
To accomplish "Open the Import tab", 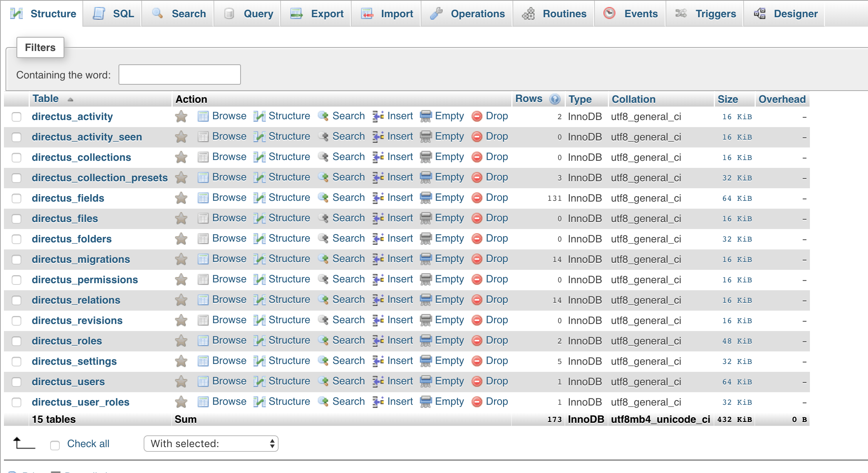I will (x=386, y=14).
